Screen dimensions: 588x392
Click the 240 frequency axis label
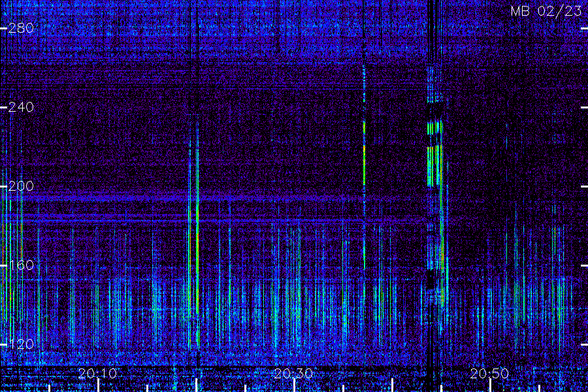pos(21,107)
